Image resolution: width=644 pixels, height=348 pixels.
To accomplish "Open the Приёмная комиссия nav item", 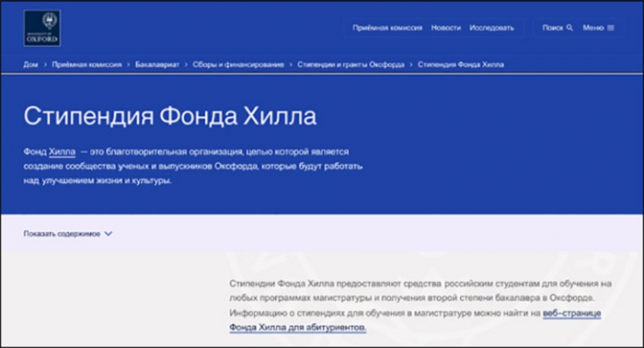I will (387, 28).
